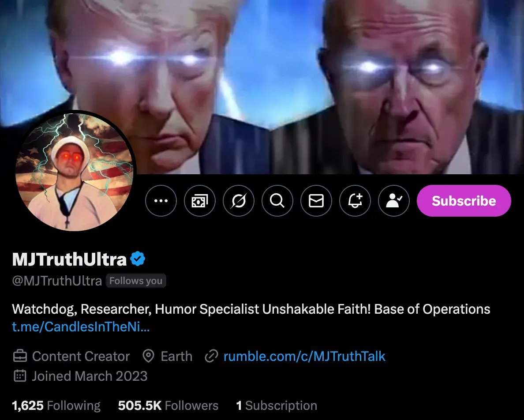Turn on post notifications bell
This screenshot has height=420, width=524.
(x=355, y=200)
